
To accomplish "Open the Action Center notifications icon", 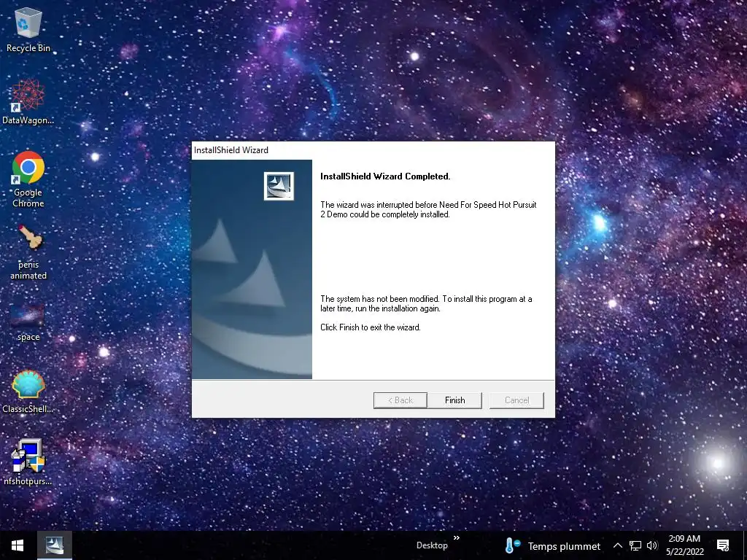I will [x=723, y=545].
